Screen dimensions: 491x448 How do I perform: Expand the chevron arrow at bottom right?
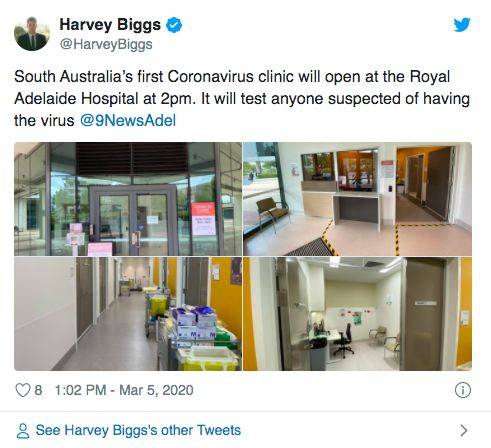(464, 431)
